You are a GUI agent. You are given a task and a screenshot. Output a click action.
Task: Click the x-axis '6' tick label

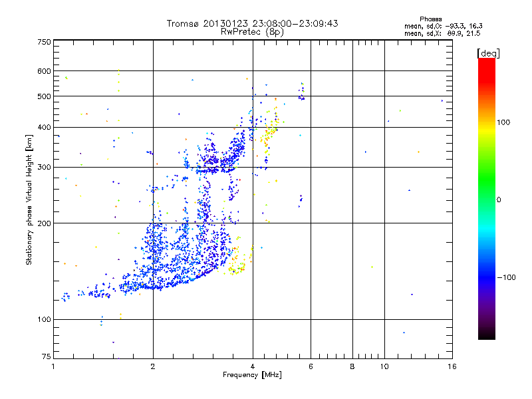[x=311, y=366]
